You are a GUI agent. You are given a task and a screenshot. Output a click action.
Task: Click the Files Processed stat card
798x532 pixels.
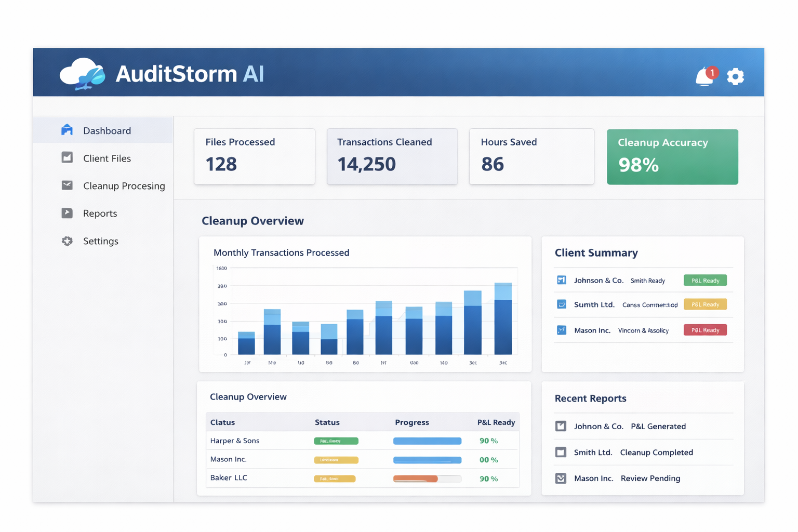pyautogui.click(x=254, y=156)
